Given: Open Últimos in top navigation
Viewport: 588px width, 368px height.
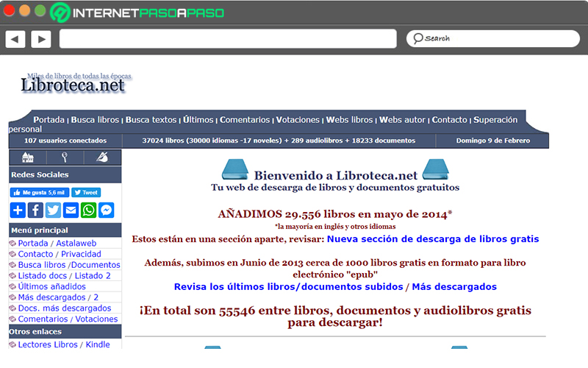Looking at the screenshot, I should coord(198,120).
